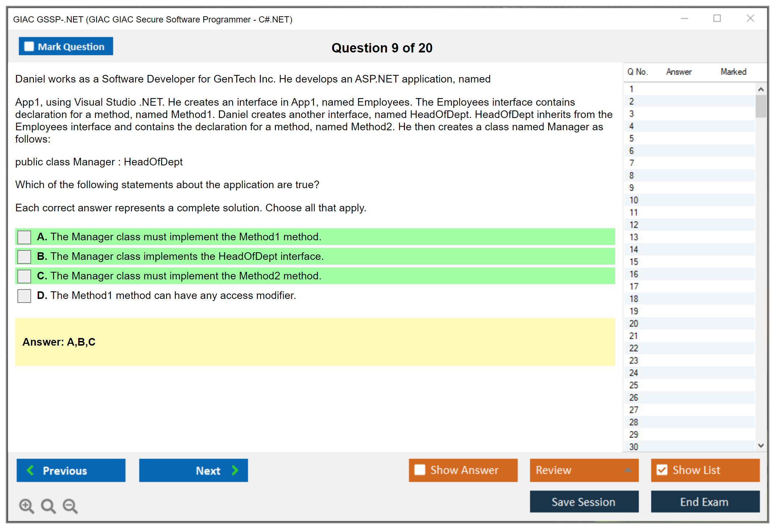Tick the Mark Question checkbox
The image size is (778, 532).
29,47
